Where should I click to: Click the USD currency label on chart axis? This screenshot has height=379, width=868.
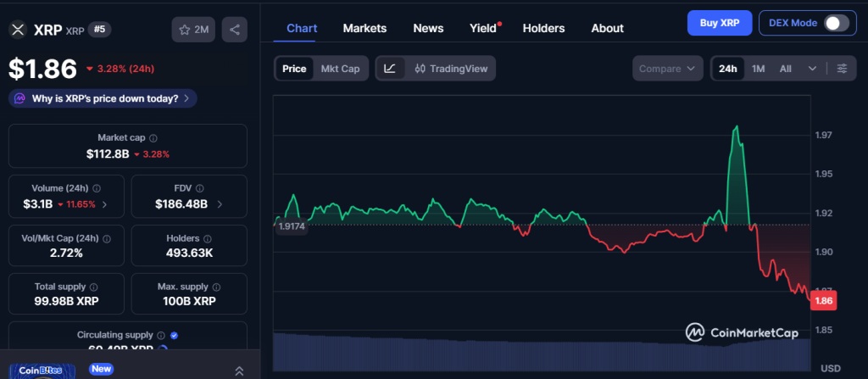point(831,369)
